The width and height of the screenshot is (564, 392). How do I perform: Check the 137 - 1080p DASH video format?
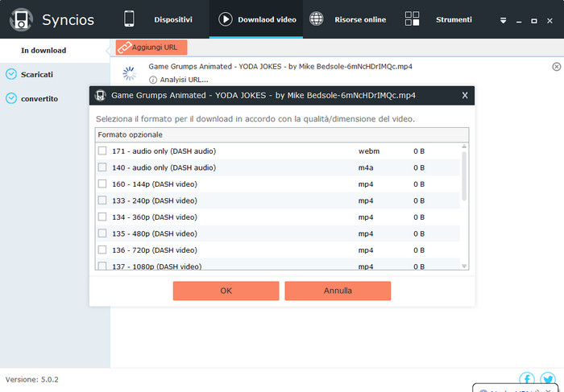pos(102,266)
